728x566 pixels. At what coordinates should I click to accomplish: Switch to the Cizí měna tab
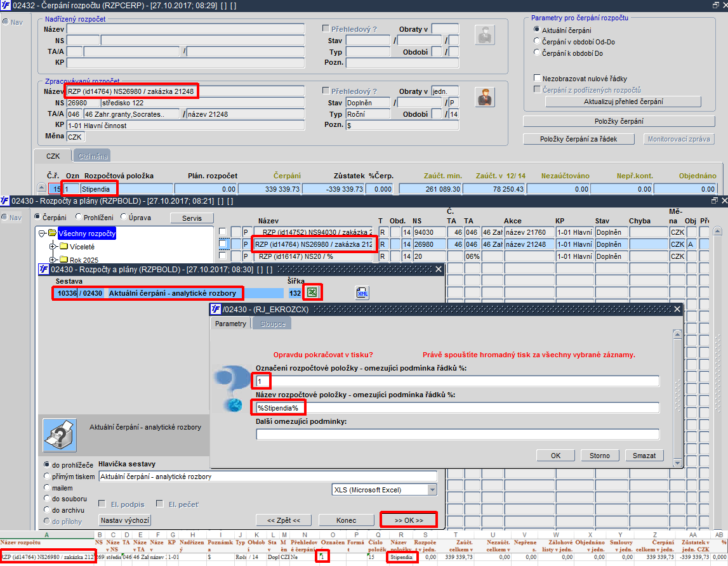coord(93,156)
